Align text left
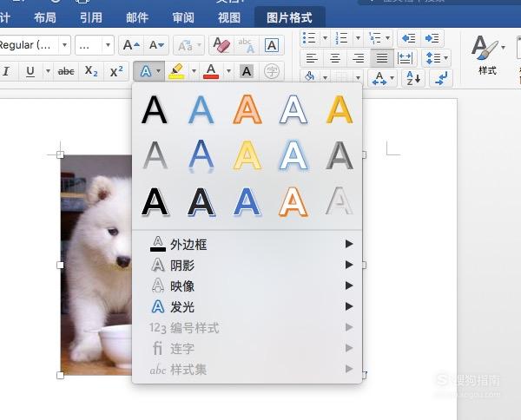Image resolution: width=521 pixels, height=420 pixels. coord(312,58)
